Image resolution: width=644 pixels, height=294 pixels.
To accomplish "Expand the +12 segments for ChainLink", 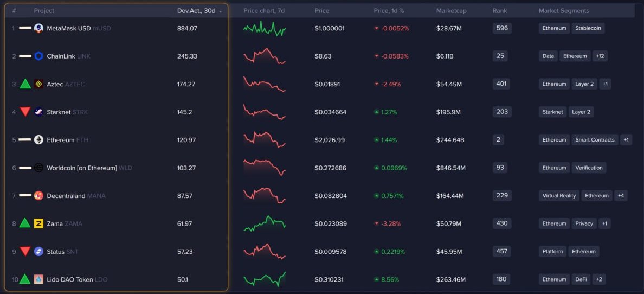I will [x=600, y=56].
